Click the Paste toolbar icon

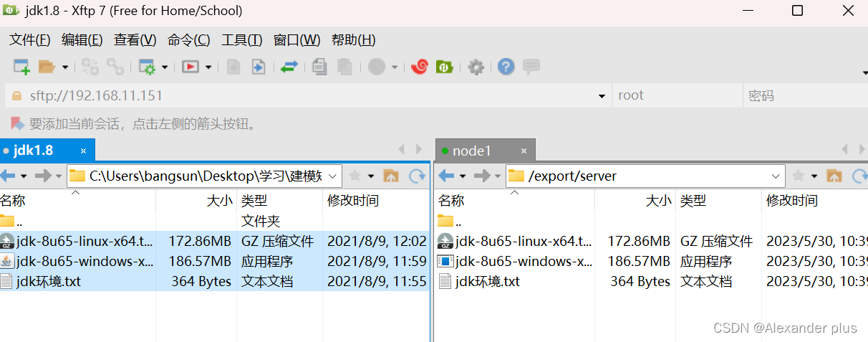point(344,67)
